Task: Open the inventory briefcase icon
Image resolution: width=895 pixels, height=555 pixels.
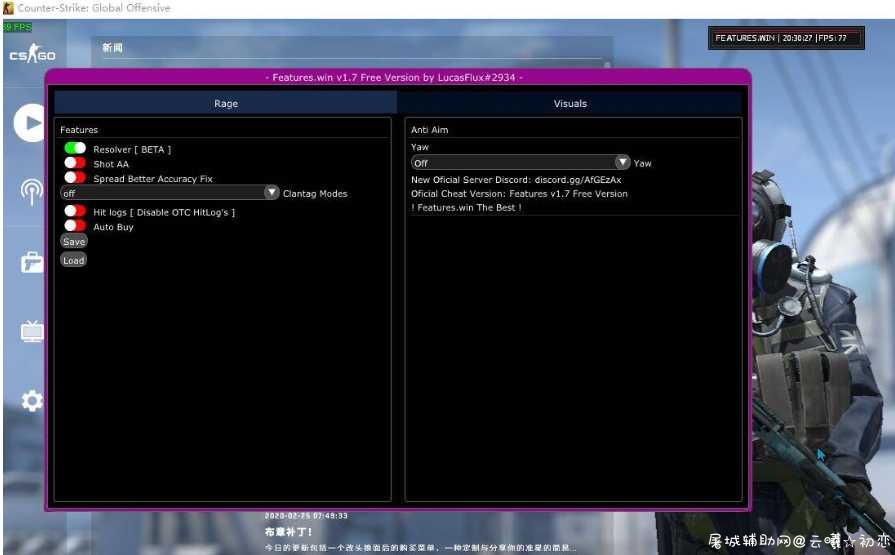Action: pyautogui.click(x=32, y=262)
